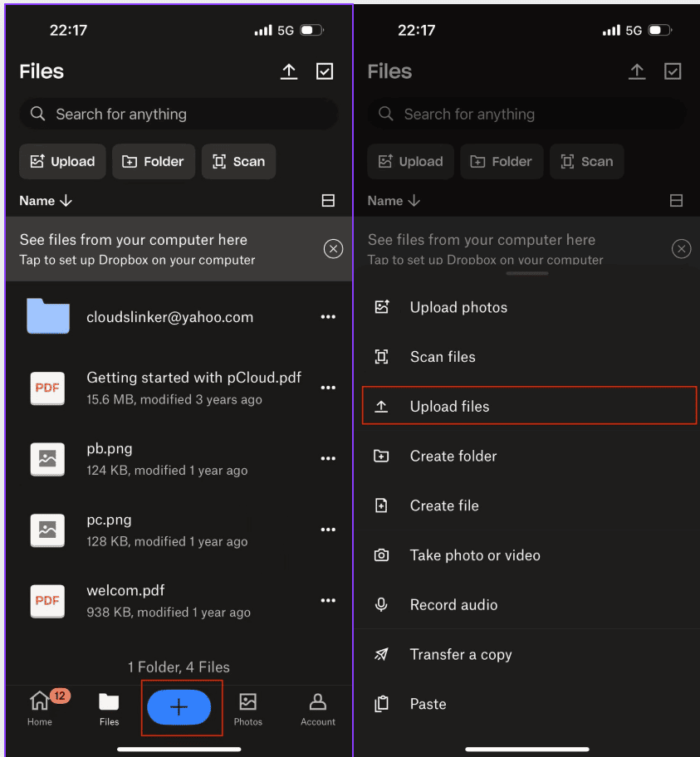700x757 pixels.
Task: Select 'Record audio' from the add menu
Action: (x=527, y=605)
